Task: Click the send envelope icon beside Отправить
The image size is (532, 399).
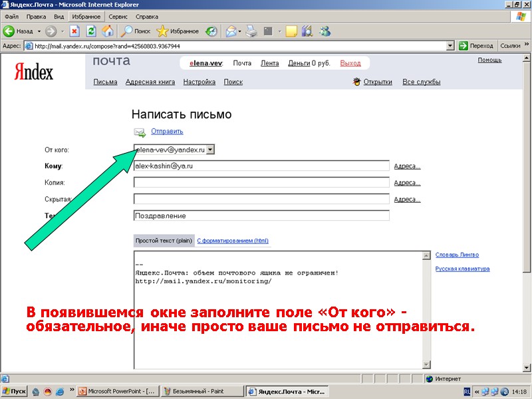Action: 140,132
